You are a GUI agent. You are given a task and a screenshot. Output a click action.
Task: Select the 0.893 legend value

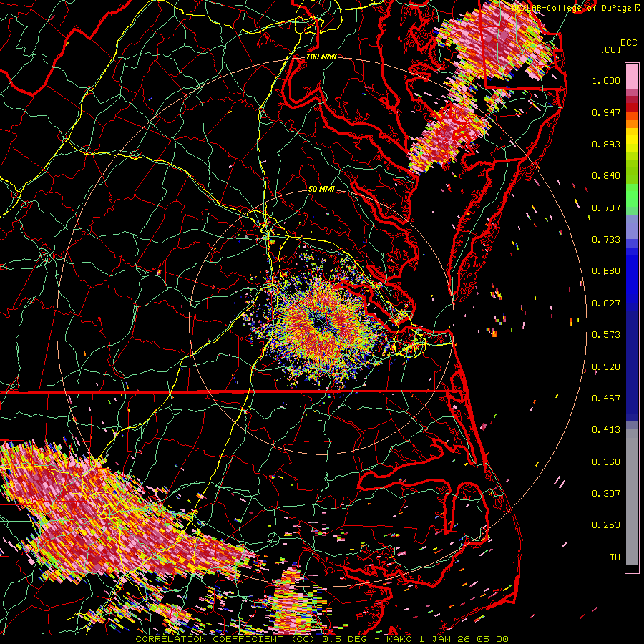606,144
